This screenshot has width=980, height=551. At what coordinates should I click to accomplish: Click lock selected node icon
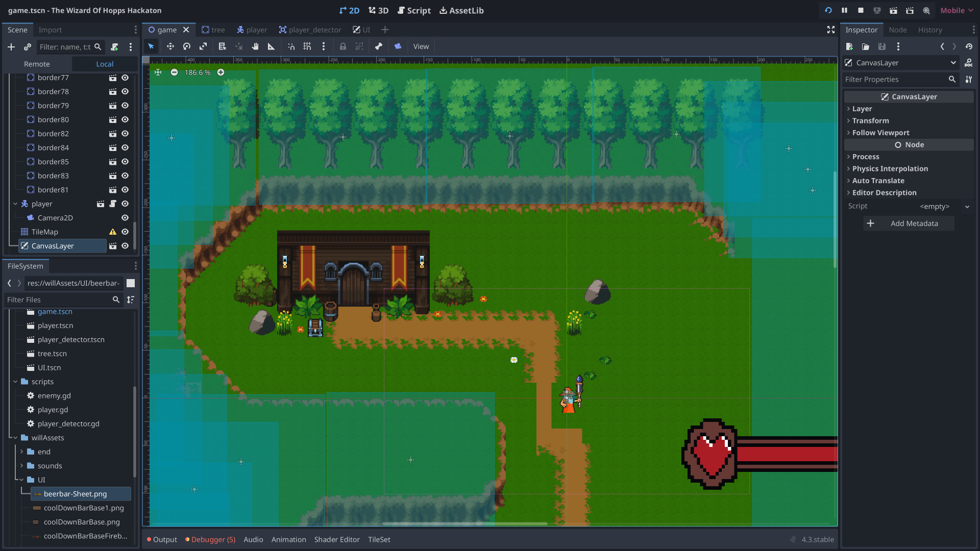(343, 46)
